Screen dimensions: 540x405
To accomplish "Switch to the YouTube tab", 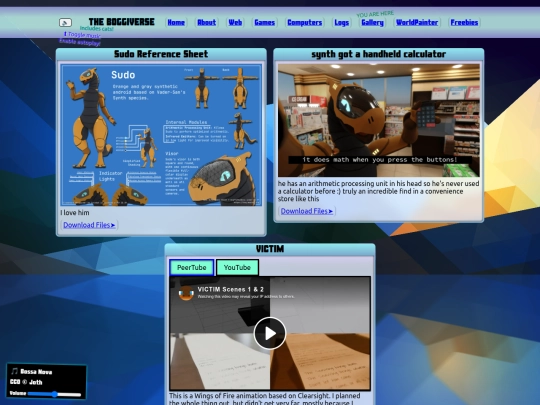I will 237,268.
